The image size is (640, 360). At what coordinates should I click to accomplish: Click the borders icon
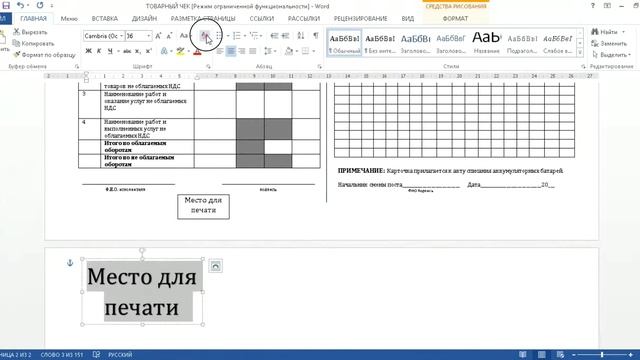coord(305,51)
